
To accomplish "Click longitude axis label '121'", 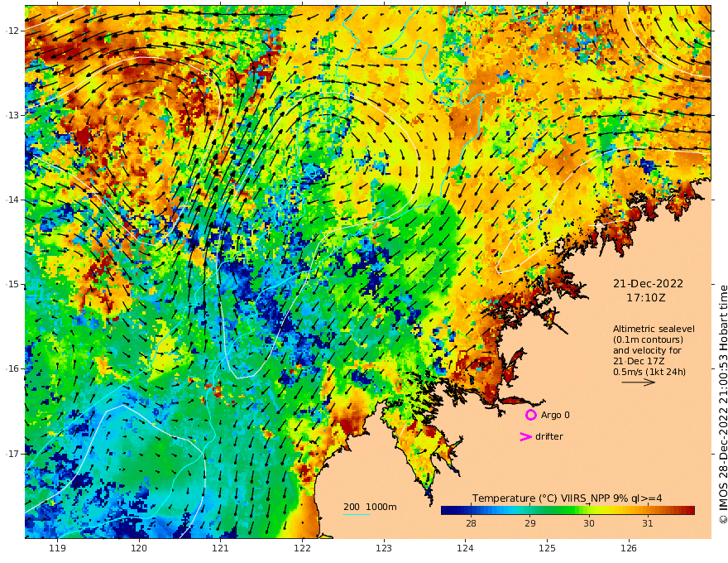I will 221,548.
